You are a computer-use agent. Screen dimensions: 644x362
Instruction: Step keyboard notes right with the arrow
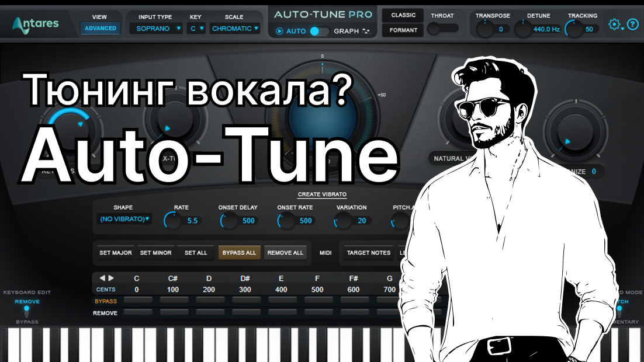pos(111,278)
